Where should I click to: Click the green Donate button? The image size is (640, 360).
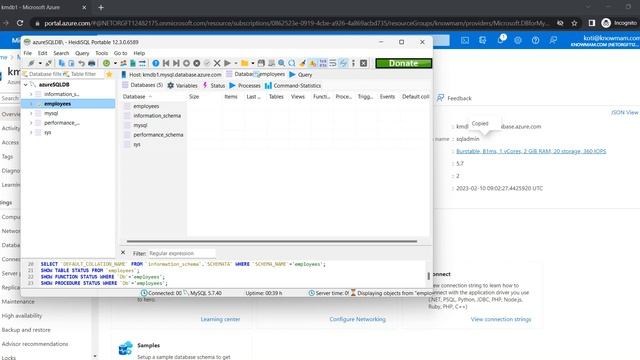[x=403, y=63]
